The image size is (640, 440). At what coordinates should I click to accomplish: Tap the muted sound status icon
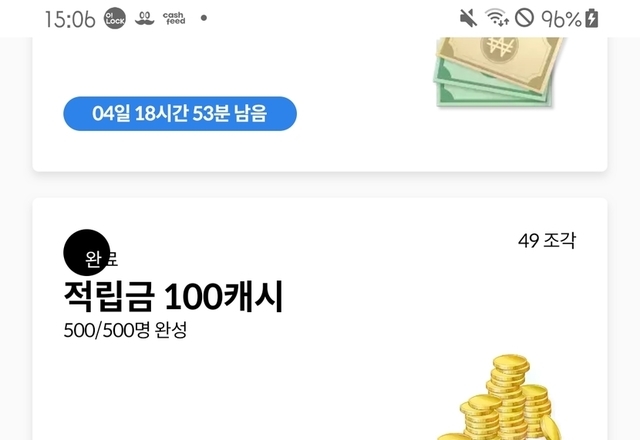coord(468,18)
